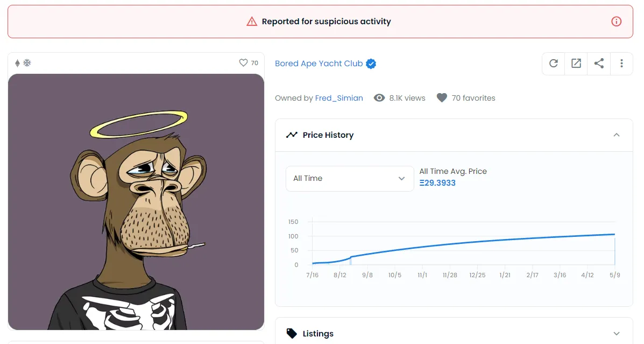Open the All Time range dropdown
Viewport: 644px width, 344px height.
(349, 178)
